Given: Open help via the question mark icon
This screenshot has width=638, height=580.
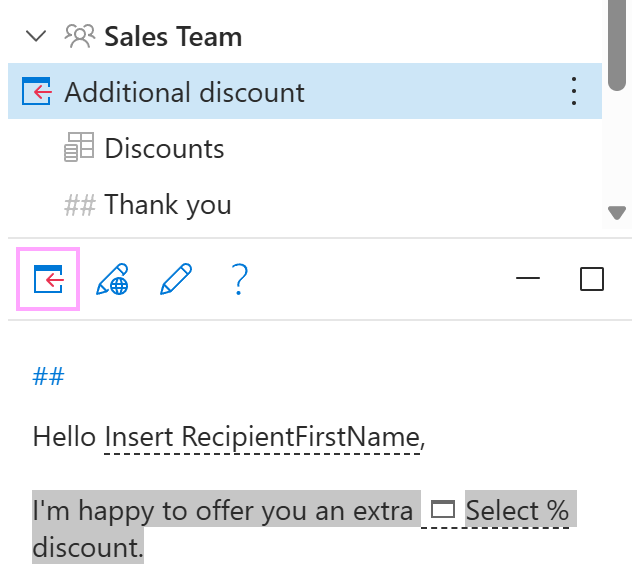Looking at the screenshot, I should tap(239, 279).
